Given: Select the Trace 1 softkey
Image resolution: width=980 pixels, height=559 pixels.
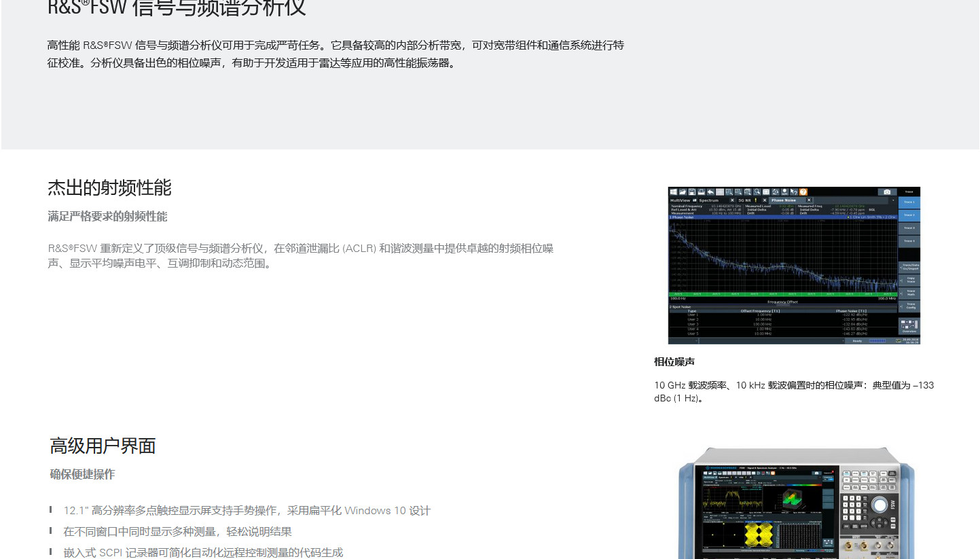Looking at the screenshot, I should (x=909, y=202).
